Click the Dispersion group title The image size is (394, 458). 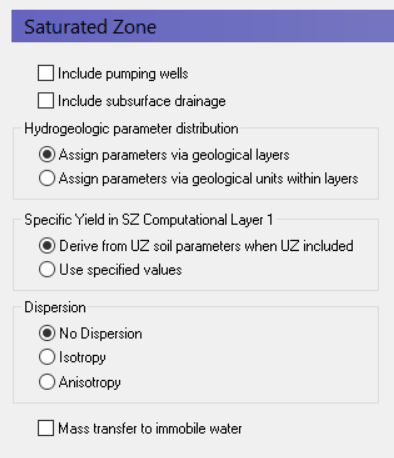click(55, 307)
